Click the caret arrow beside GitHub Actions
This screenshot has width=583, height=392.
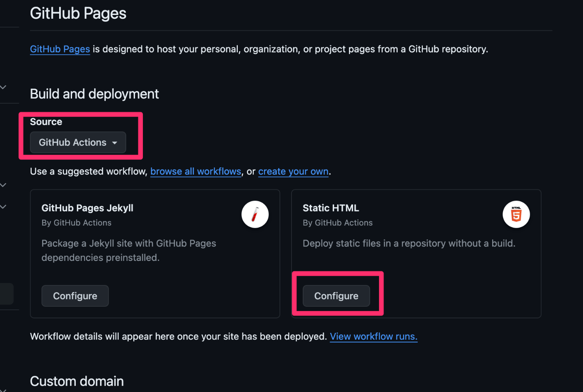point(115,143)
